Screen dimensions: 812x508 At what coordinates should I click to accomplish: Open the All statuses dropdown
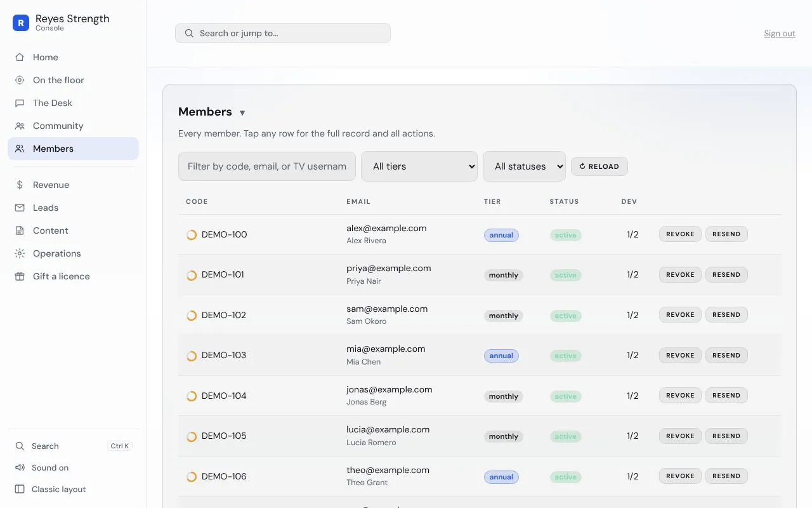pos(525,166)
